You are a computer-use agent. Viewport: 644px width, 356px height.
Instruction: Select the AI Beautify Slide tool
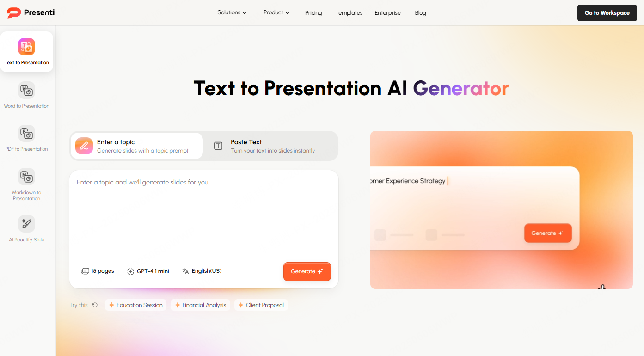point(26,228)
